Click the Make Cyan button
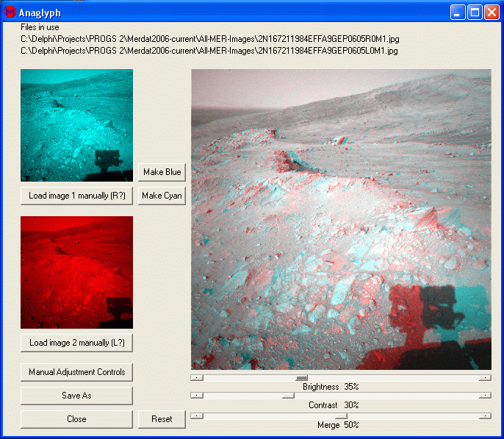 (x=162, y=196)
